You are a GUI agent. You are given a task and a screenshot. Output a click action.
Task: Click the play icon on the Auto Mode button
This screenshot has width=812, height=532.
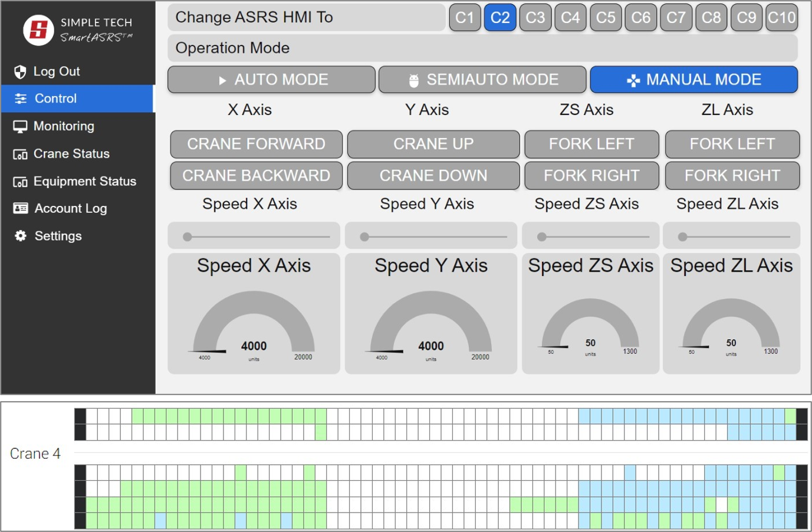pyautogui.click(x=222, y=80)
